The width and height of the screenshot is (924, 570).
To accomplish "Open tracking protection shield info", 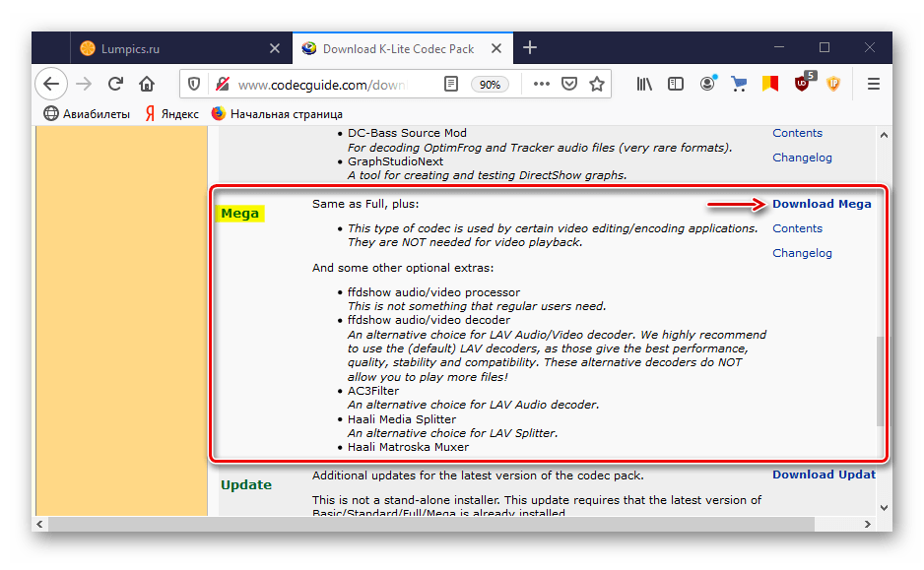I will [x=194, y=85].
